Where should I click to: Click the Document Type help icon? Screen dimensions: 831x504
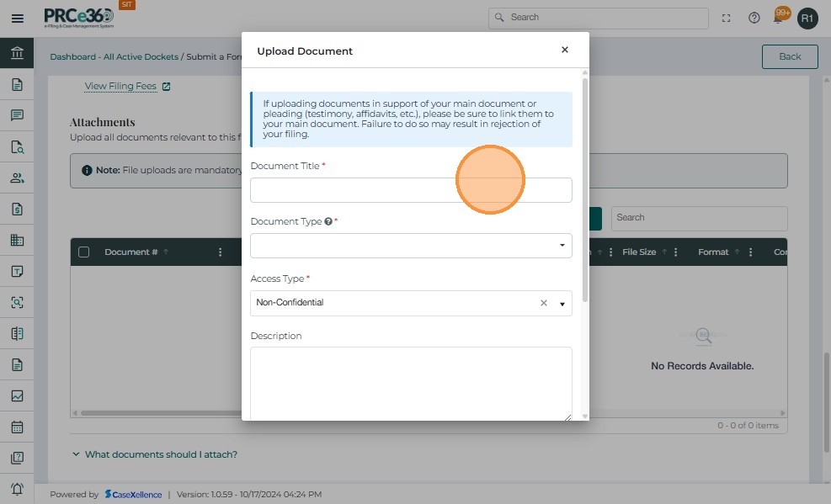328,221
